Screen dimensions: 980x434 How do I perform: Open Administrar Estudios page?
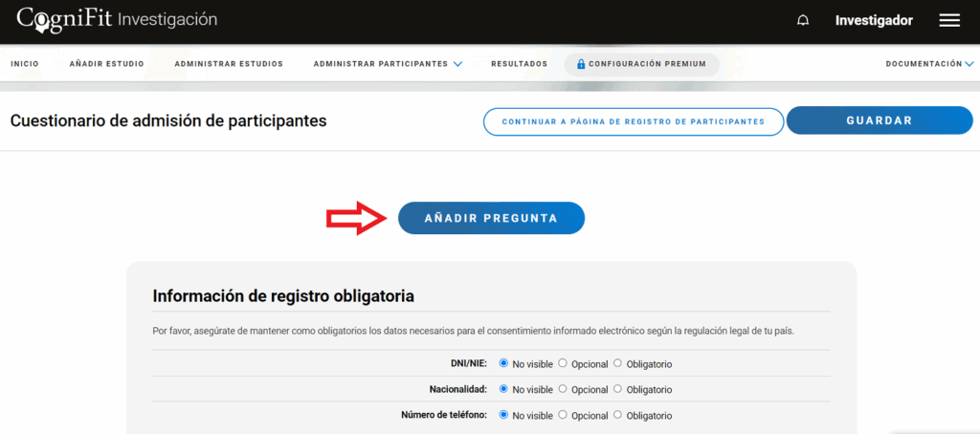pos(229,64)
